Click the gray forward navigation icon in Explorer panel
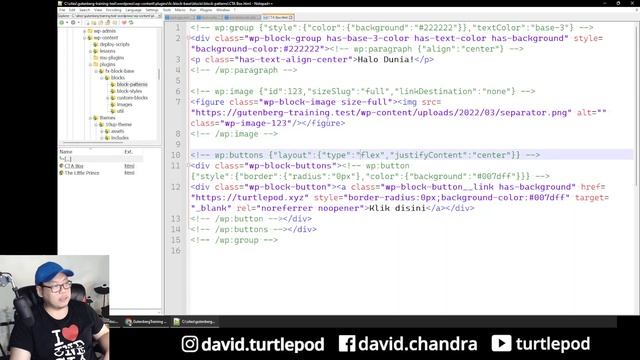The height and width of the screenshot is (360, 640). pos(73,22)
